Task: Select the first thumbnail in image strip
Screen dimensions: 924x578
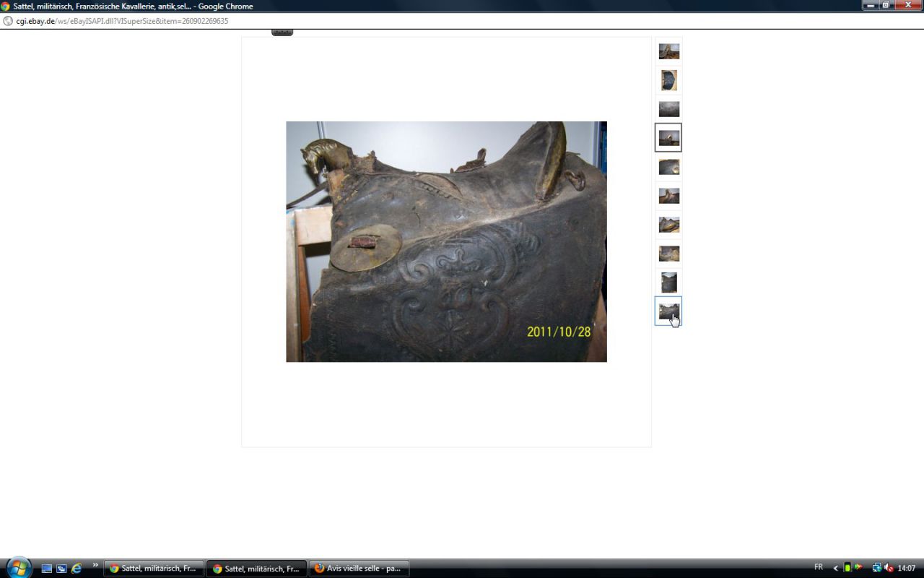Action: pyautogui.click(x=668, y=51)
